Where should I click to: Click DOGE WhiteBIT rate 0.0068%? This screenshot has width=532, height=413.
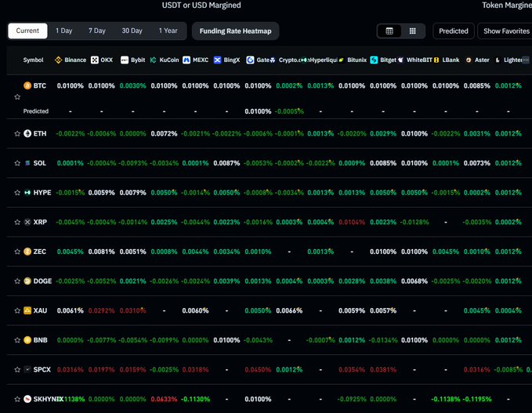pyautogui.click(x=414, y=281)
